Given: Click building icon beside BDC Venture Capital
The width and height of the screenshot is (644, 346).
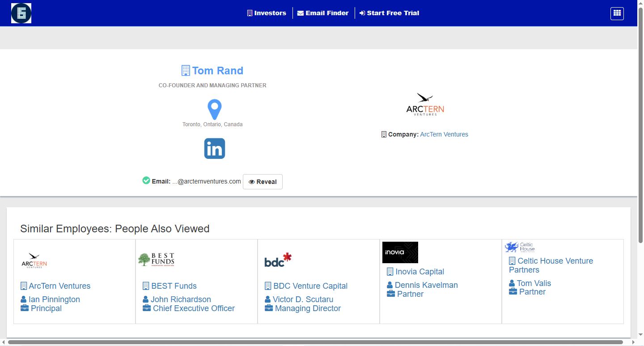Looking at the screenshot, I should click(268, 286).
